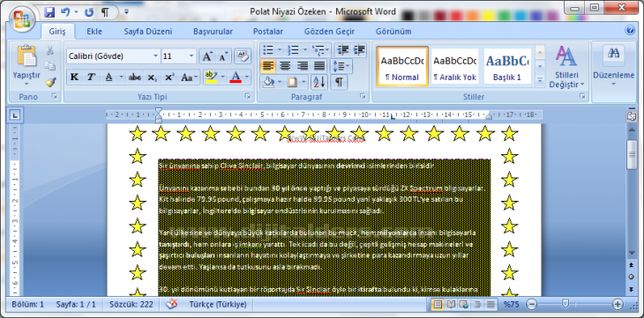Justify the paragraph text

(319, 66)
